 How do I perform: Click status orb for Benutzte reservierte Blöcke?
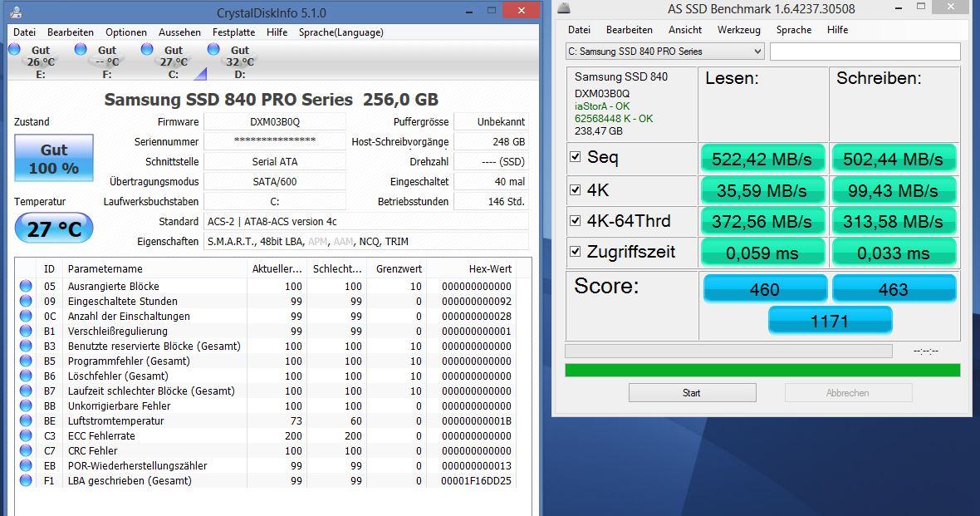coord(26,346)
